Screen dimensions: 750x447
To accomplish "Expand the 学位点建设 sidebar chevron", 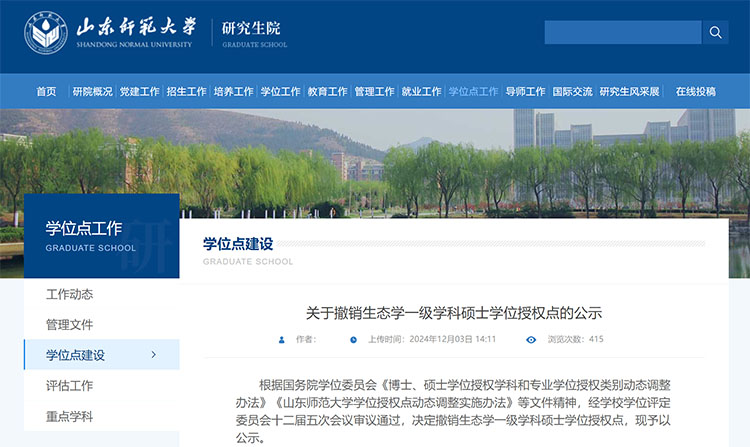I will click(x=153, y=355).
